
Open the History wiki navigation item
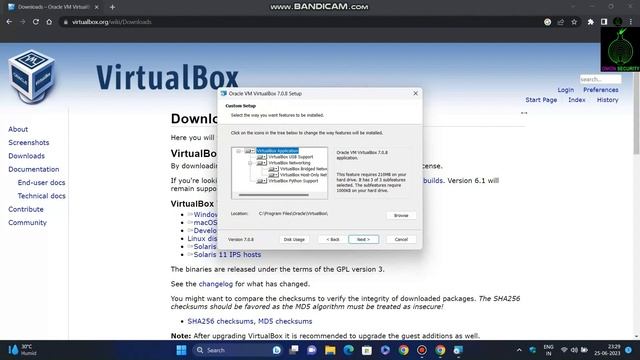pos(607,100)
